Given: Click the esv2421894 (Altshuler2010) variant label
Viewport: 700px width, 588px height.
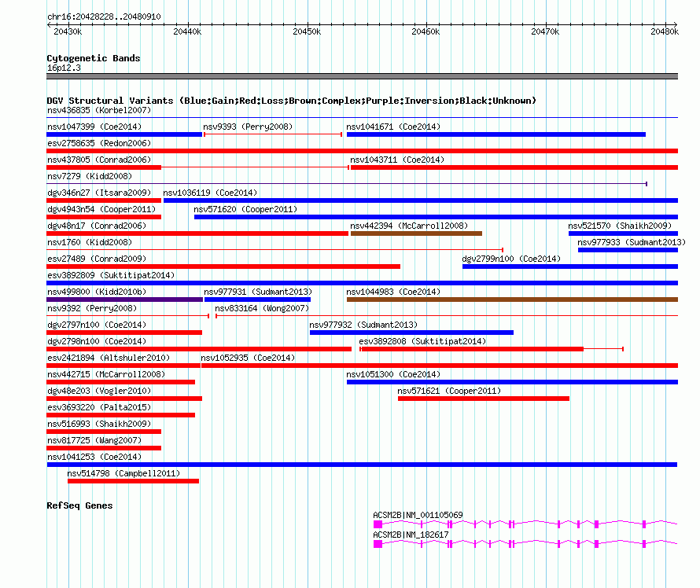Looking at the screenshot, I should 109,358.
